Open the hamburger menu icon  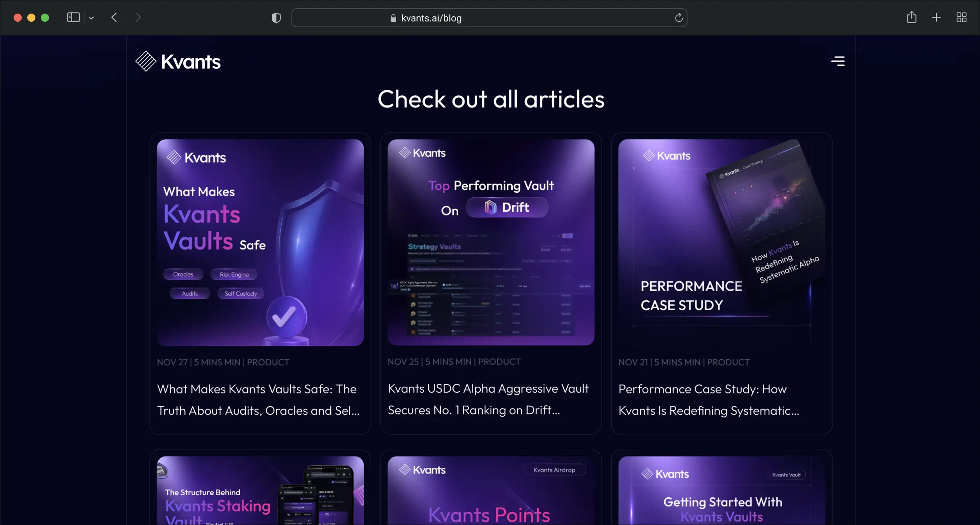[x=838, y=61]
